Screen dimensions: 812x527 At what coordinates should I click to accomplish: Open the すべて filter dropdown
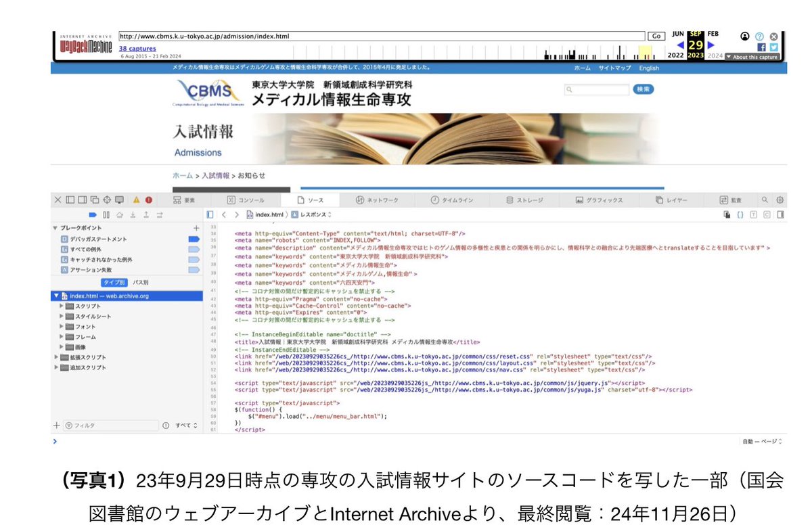tap(186, 426)
